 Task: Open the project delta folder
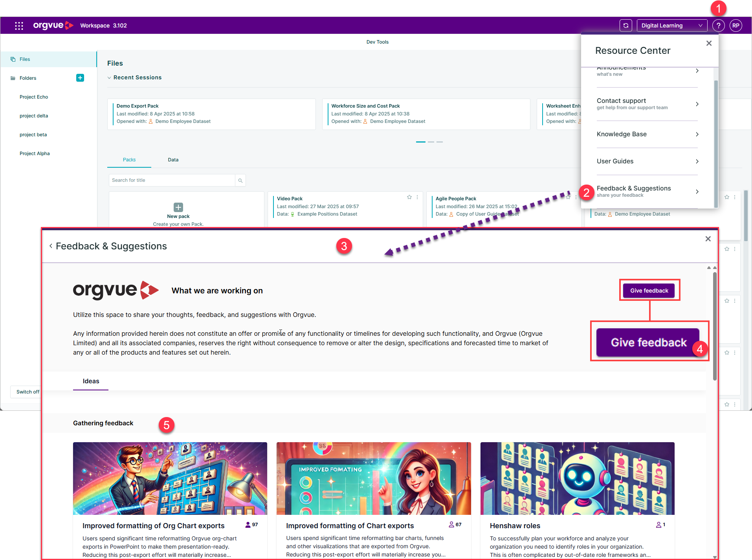tap(34, 116)
